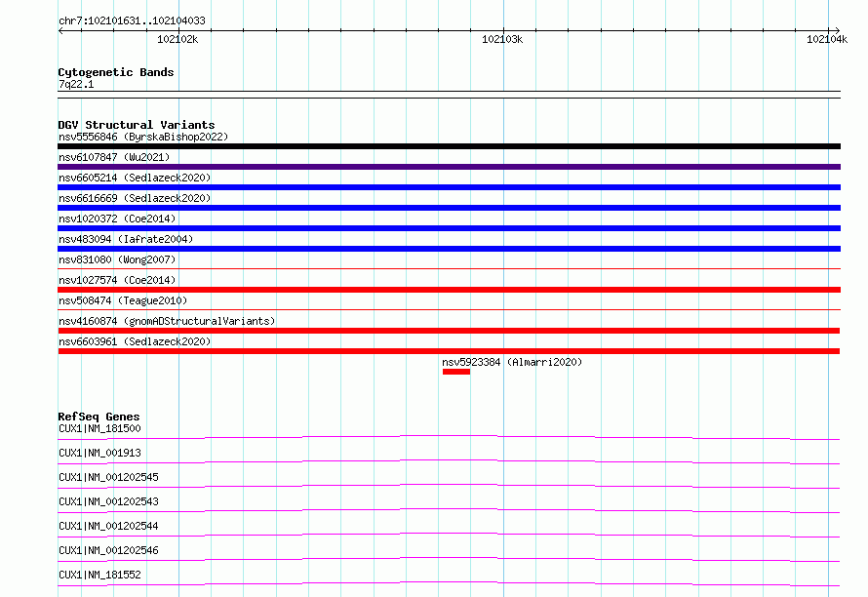The image size is (868, 597).
Task: Click the 102104k ruler label
Action: point(826,39)
